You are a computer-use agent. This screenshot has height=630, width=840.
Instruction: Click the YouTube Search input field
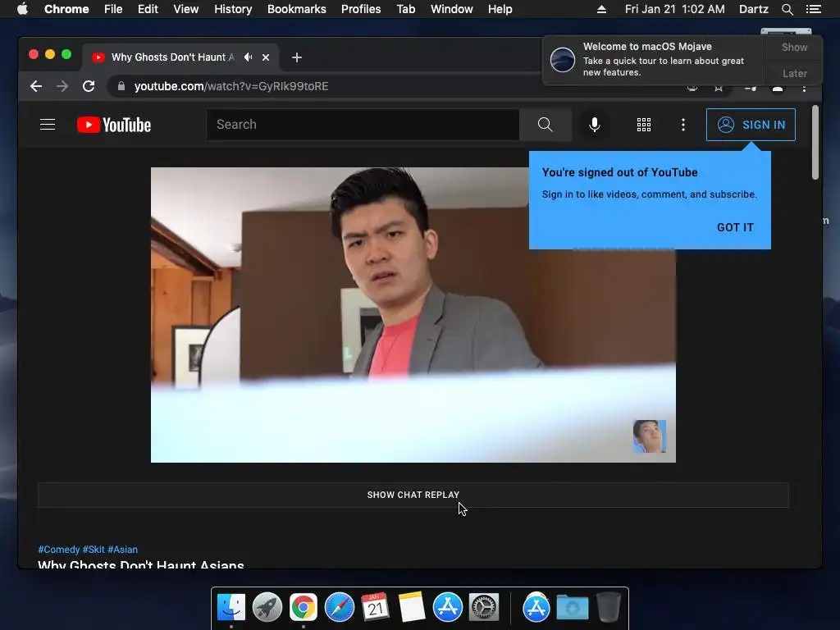coord(363,125)
